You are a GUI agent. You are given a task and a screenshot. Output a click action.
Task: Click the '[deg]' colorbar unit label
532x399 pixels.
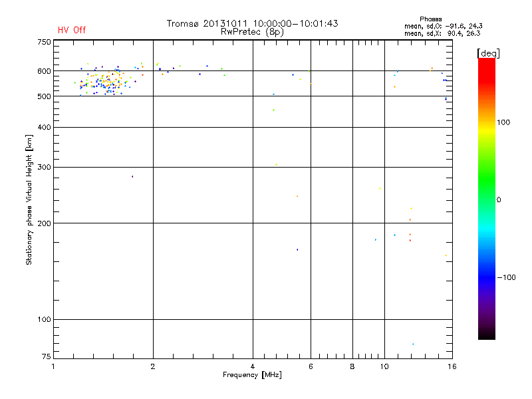[x=488, y=53]
